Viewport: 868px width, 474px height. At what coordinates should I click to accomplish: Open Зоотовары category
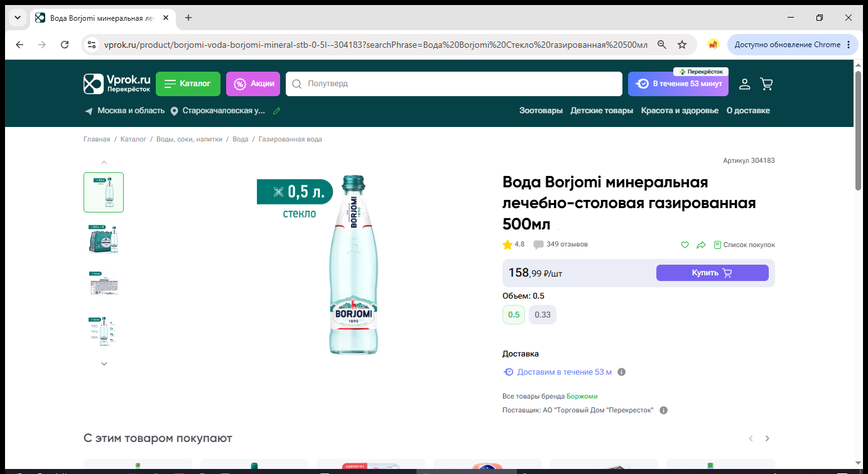pyautogui.click(x=541, y=111)
